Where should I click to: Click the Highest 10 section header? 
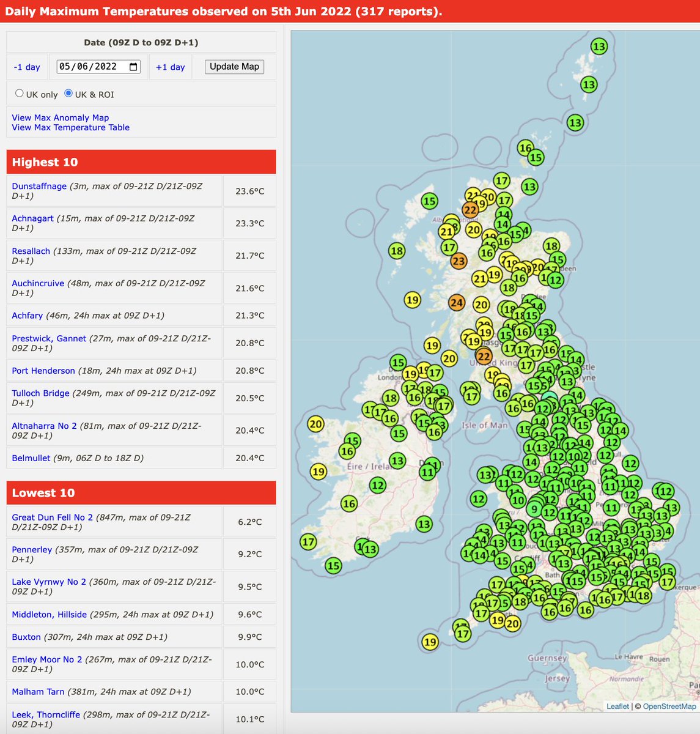pyautogui.click(x=141, y=162)
